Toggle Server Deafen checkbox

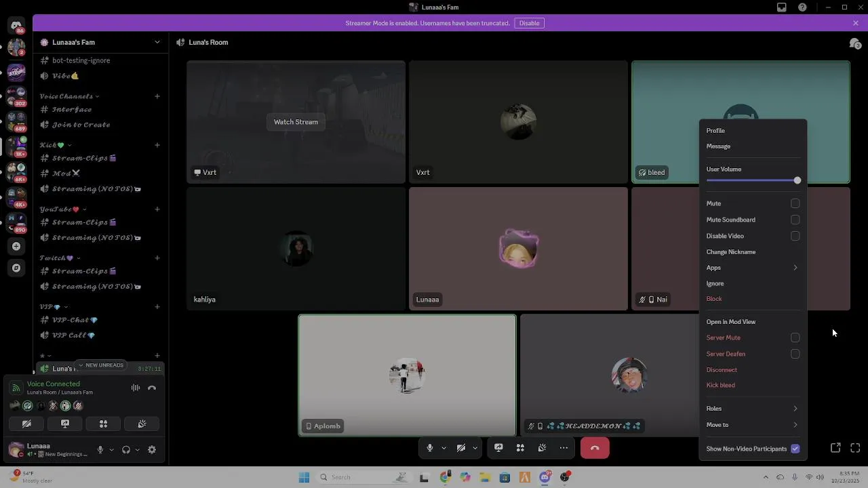[x=795, y=354]
